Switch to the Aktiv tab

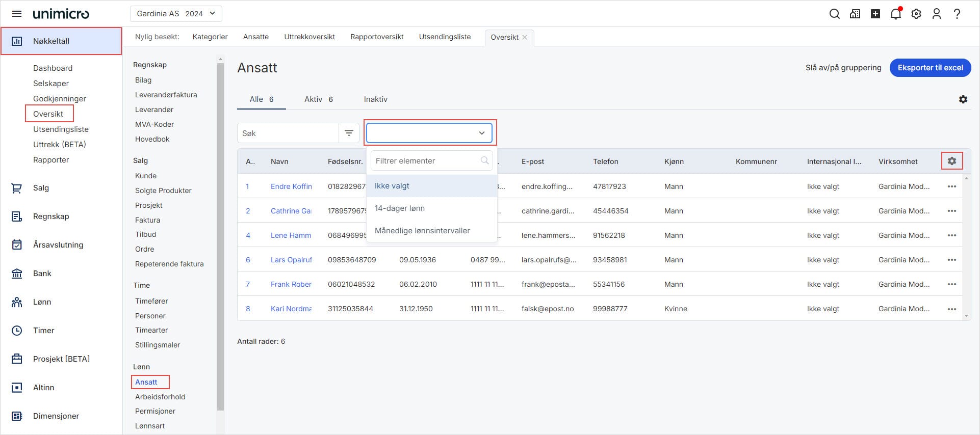(x=318, y=99)
